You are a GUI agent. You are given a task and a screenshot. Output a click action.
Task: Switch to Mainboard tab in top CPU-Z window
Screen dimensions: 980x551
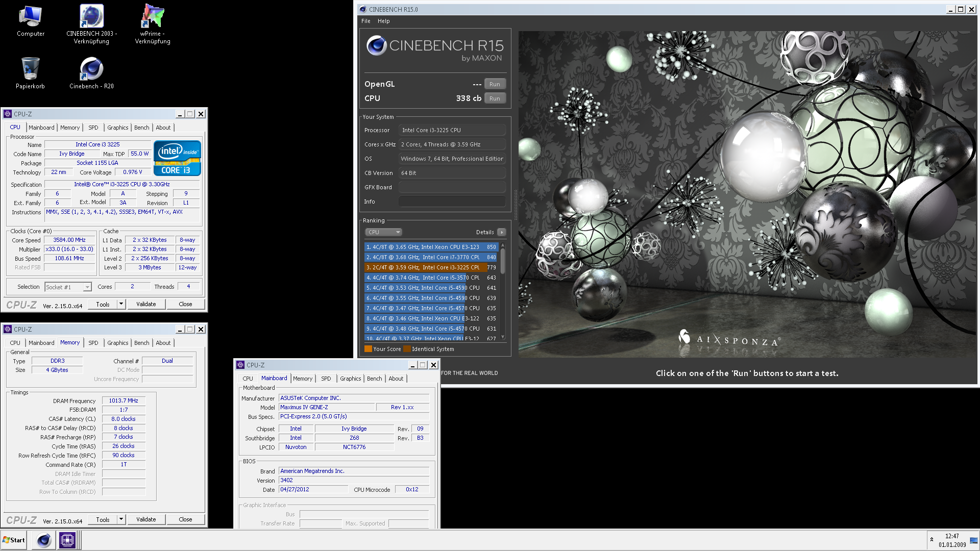pos(41,128)
